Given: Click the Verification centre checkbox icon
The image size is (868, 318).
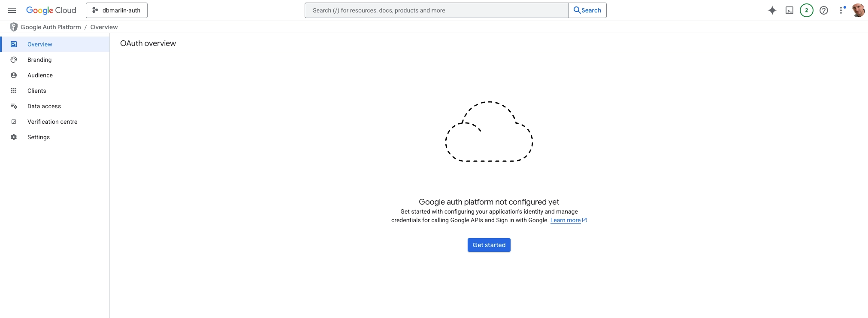Looking at the screenshot, I should click(14, 122).
